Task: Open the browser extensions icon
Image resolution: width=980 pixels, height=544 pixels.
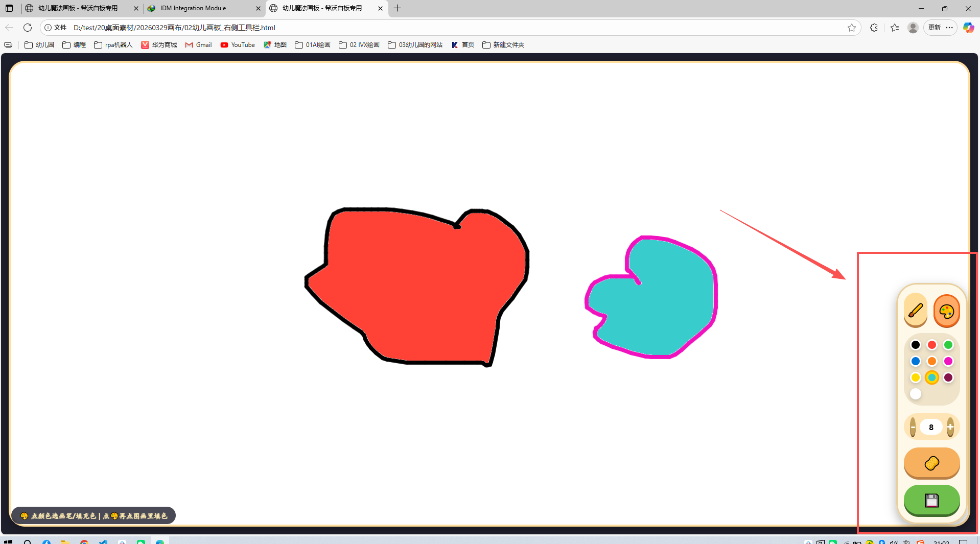Action: (x=874, y=28)
